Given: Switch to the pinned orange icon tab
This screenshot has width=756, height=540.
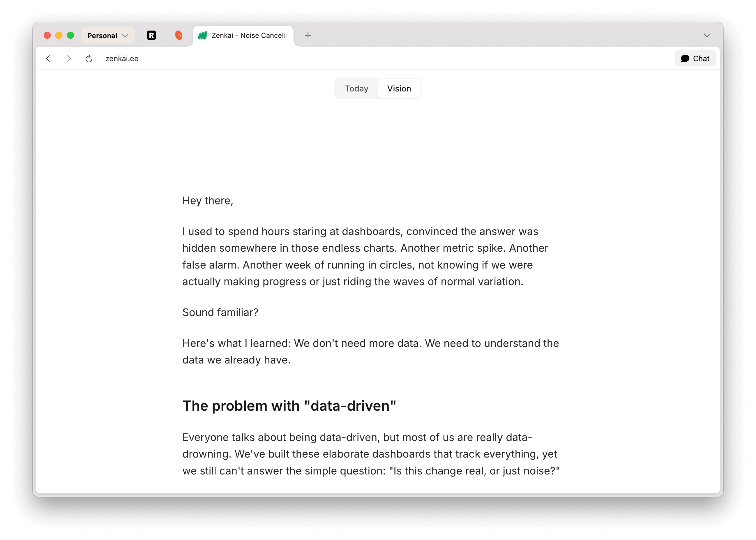Looking at the screenshot, I should point(179,35).
